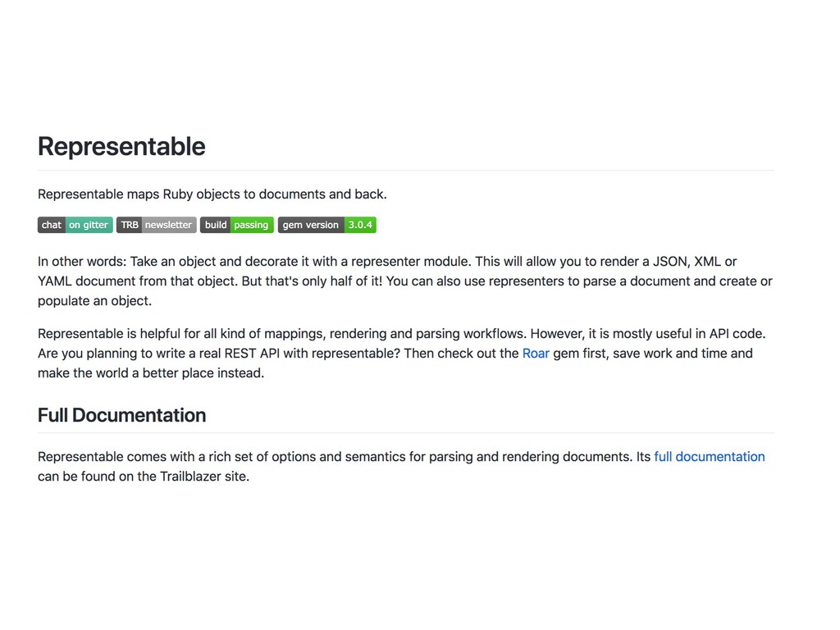840x630 pixels.
Task: Click the text 'can be found on the Trailblazer site'
Action: pos(144,477)
